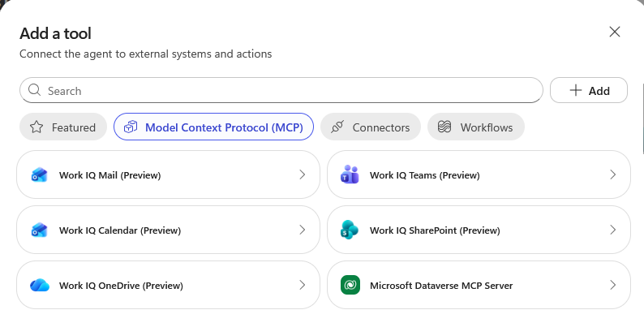Switch to the Featured tab
This screenshot has height=310, width=644.
[63, 127]
